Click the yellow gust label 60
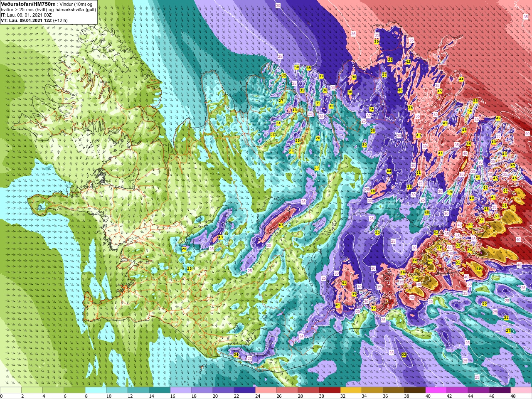This screenshot has width=532, height=399. (430, 261)
